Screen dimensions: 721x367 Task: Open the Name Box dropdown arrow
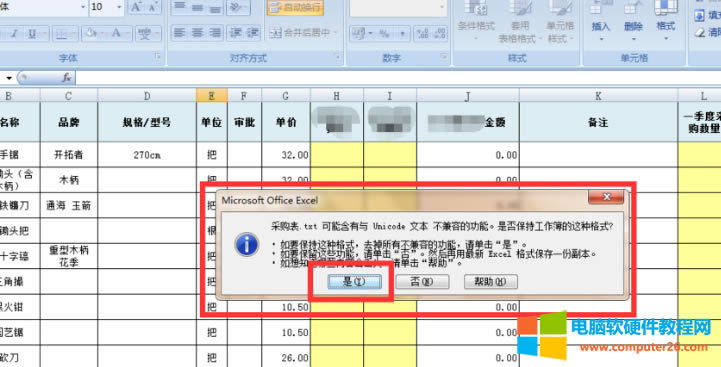[9, 78]
